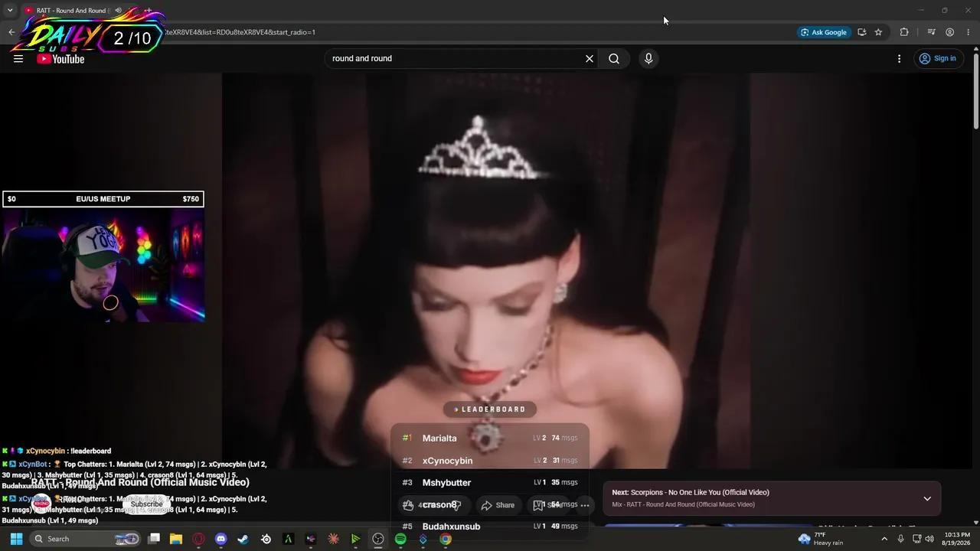The height and width of the screenshot is (551, 980).
Task: Launch File Explorer from the taskbar
Action: pos(176,539)
